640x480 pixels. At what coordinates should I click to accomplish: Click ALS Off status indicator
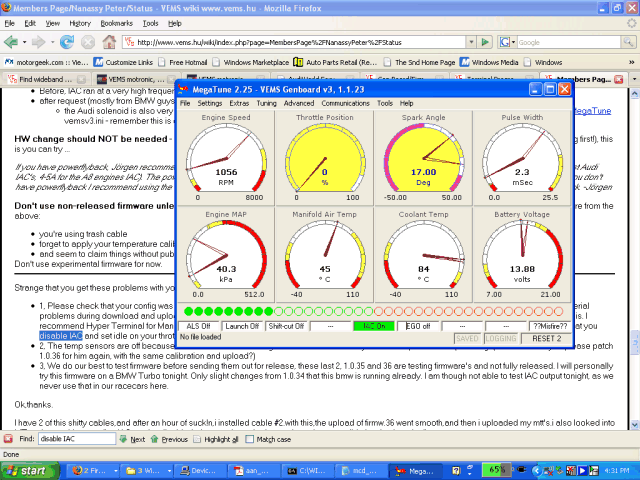coord(198,326)
